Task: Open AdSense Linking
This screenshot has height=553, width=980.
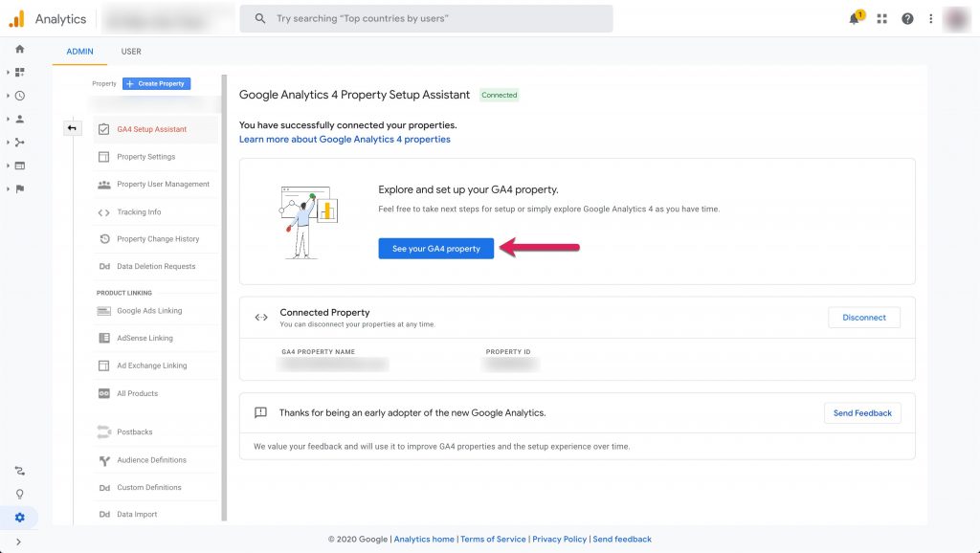Action: (156, 338)
